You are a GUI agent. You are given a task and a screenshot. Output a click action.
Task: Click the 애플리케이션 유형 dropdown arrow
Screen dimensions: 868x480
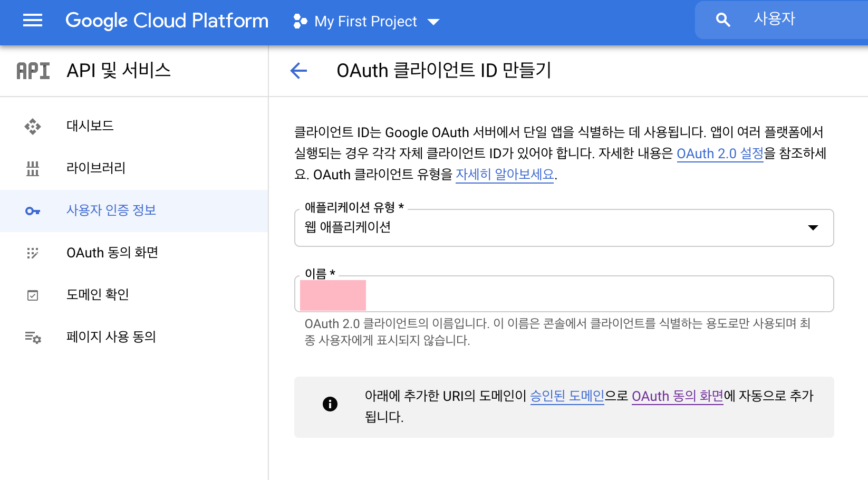(x=813, y=228)
